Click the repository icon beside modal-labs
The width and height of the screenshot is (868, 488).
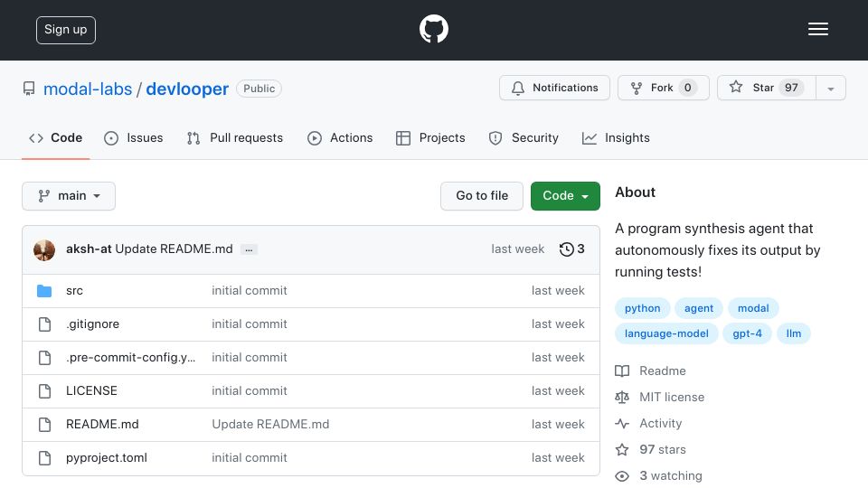click(x=29, y=89)
